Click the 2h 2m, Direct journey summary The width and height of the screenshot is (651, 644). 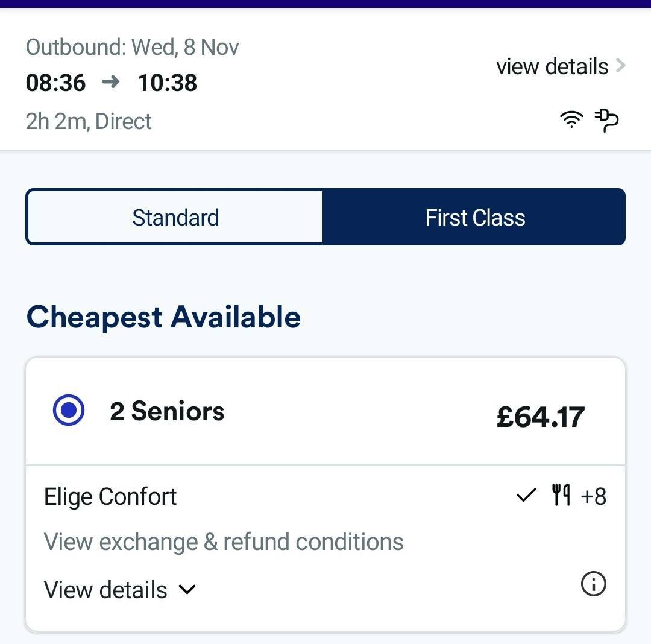pyautogui.click(x=89, y=121)
